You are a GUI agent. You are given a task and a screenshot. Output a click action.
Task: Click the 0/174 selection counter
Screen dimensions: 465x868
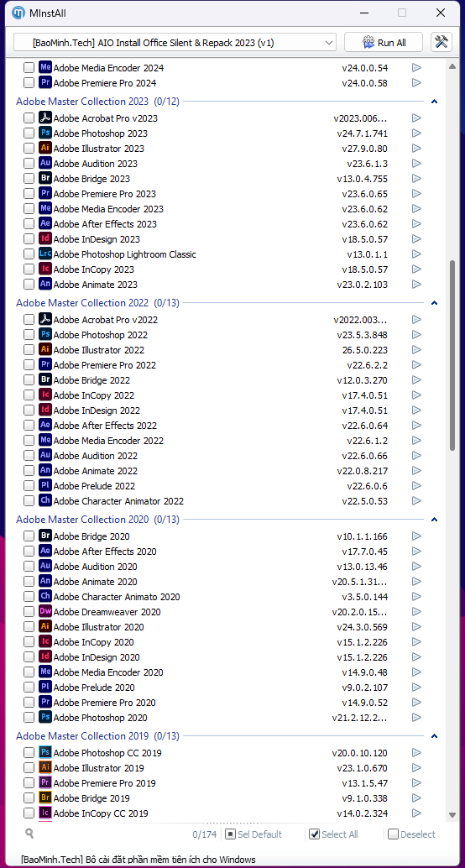point(204,834)
